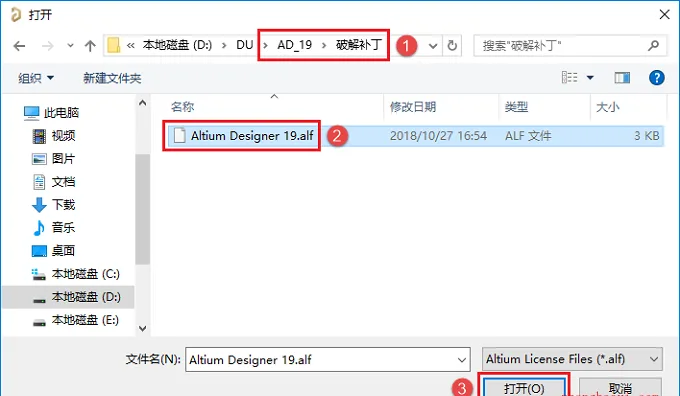Open Altium License Files (*.alf) type filter

pyautogui.click(x=572, y=359)
